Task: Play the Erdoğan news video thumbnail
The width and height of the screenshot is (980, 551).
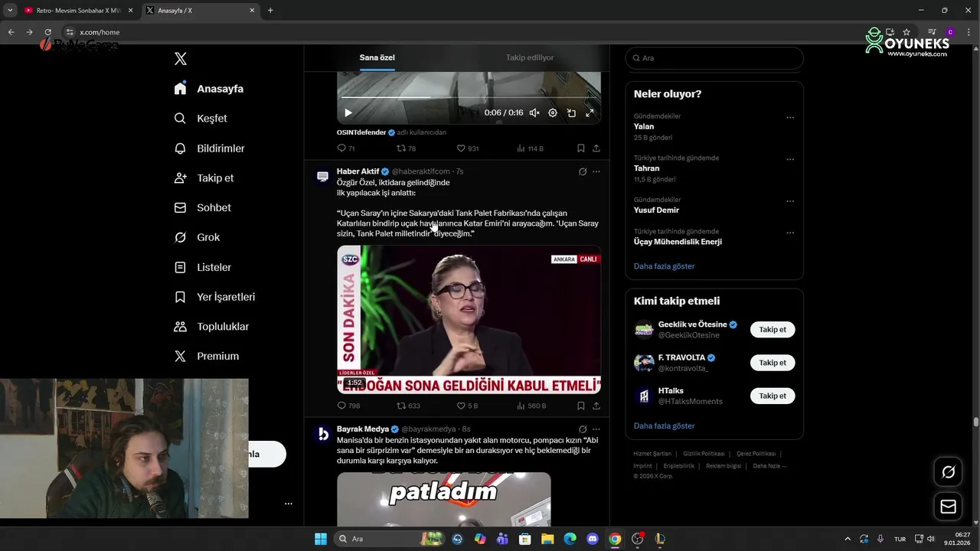Action: coord(469,320)
